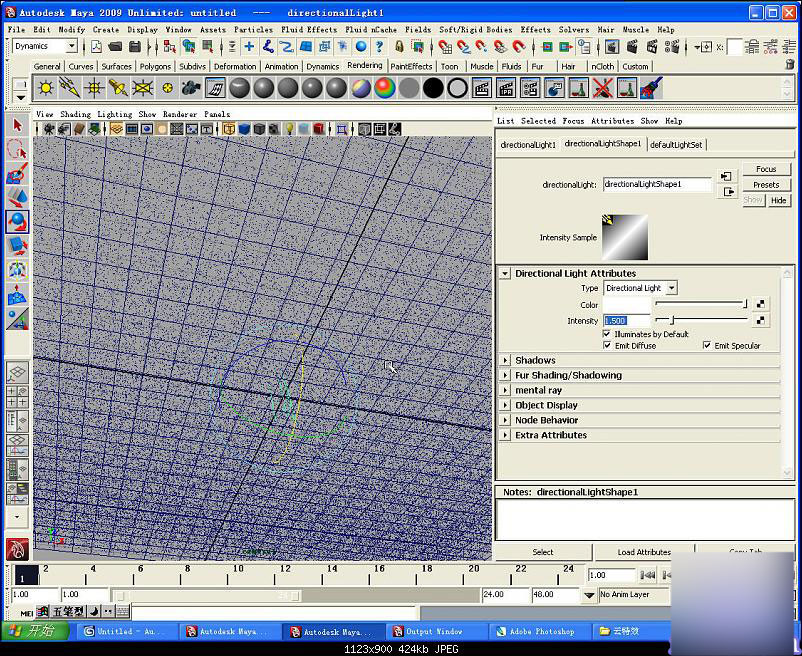
Task: Open the Fluid Effects menu
Action: (x=309, y=29)
